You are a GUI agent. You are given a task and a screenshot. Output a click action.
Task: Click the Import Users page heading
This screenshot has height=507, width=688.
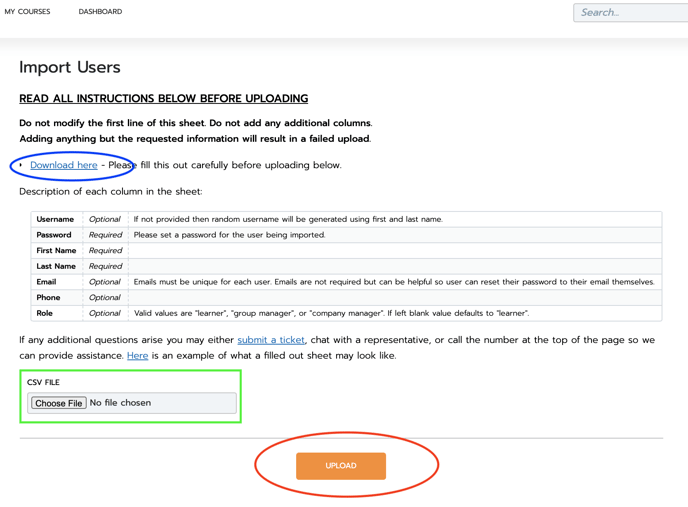[70, 67]
